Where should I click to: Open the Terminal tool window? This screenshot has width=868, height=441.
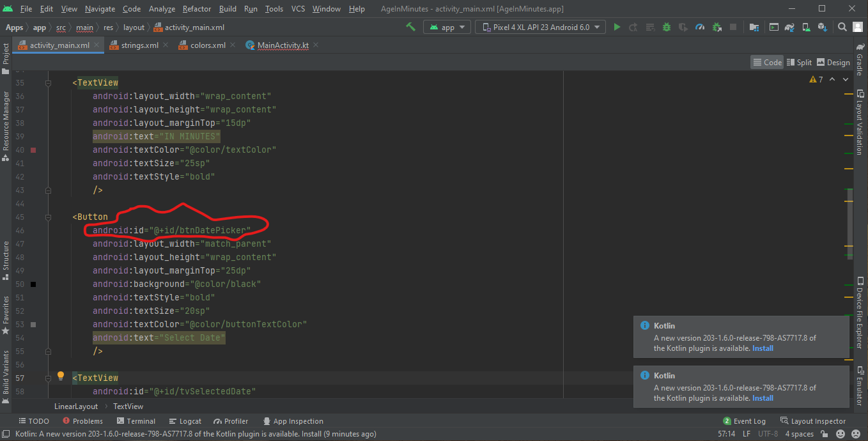click(x=136, y=421)
